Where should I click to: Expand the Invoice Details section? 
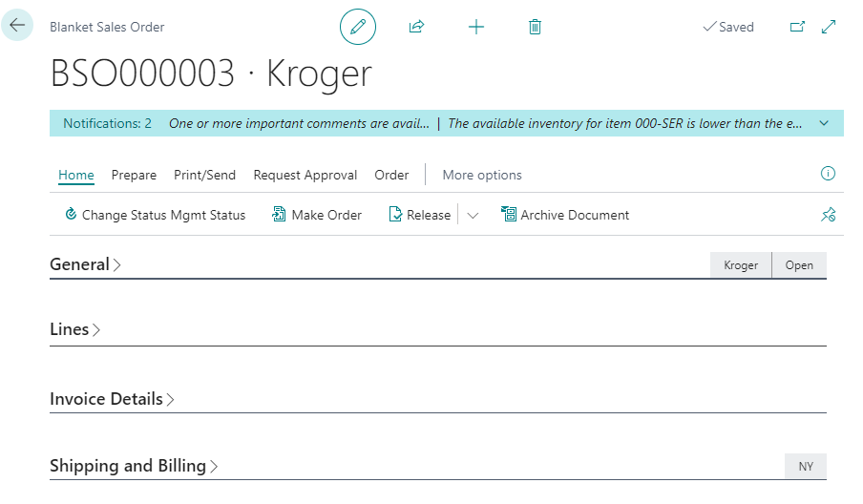pyautogui.click(x=112, y=399)
